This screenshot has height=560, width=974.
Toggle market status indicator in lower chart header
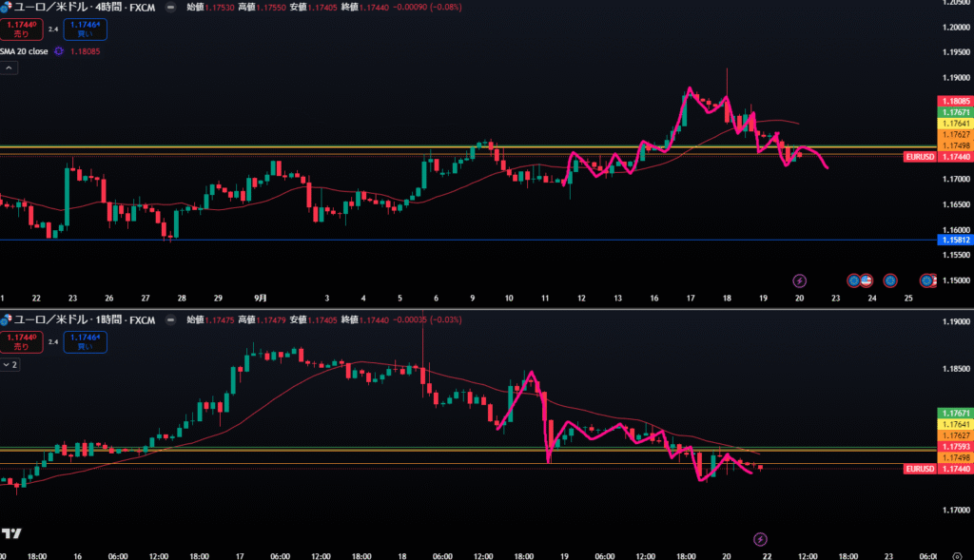pos(170,319)
